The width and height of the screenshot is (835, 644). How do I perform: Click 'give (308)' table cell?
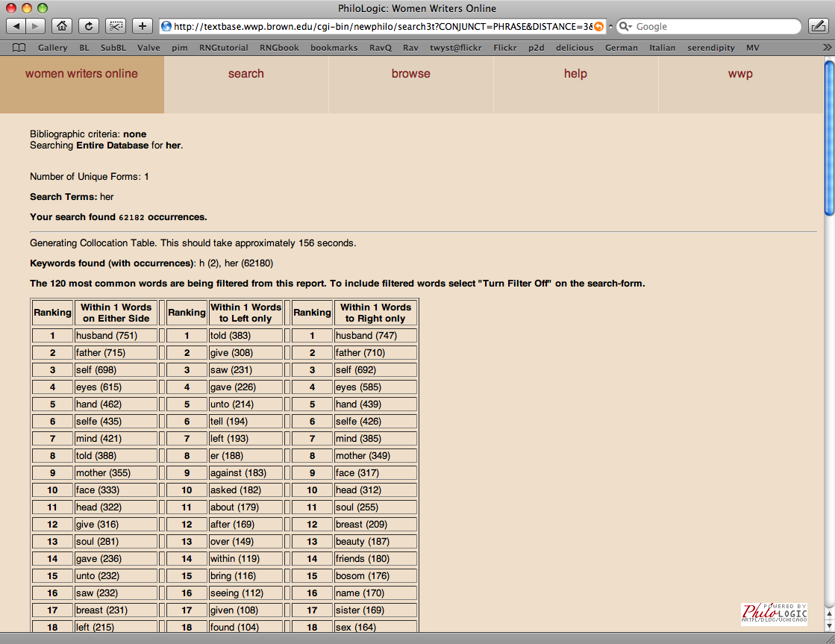pos(246,353)
